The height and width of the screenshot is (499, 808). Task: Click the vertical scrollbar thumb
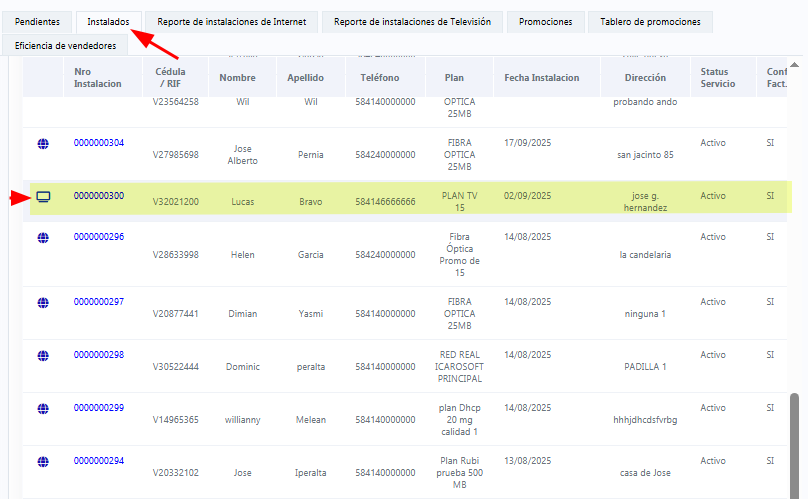click(x=795, y=440)
